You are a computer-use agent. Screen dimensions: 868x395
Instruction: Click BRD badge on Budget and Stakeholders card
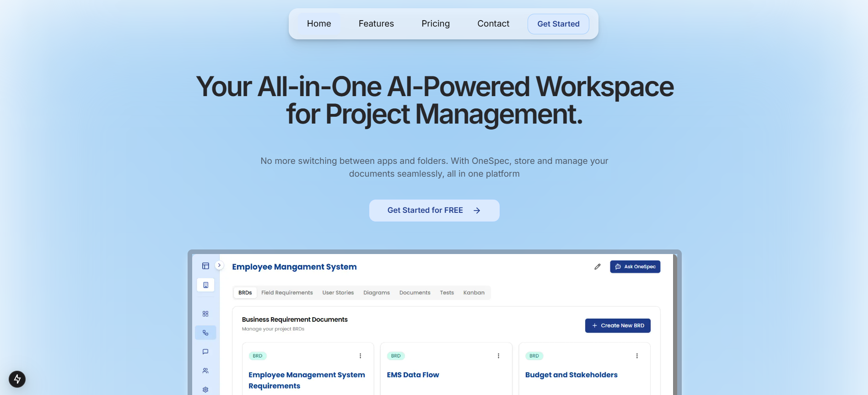pos(534,356)
